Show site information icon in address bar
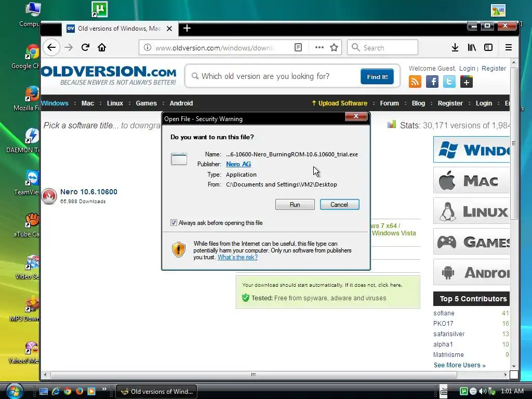Viewport: 532px width, 399px height. pyautogui.click(x=147, y=47)
